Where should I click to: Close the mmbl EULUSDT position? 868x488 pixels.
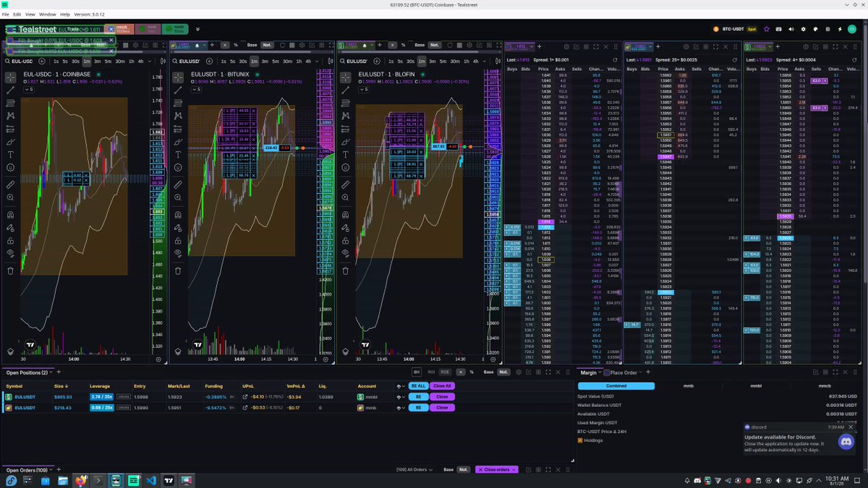point(442,397)
